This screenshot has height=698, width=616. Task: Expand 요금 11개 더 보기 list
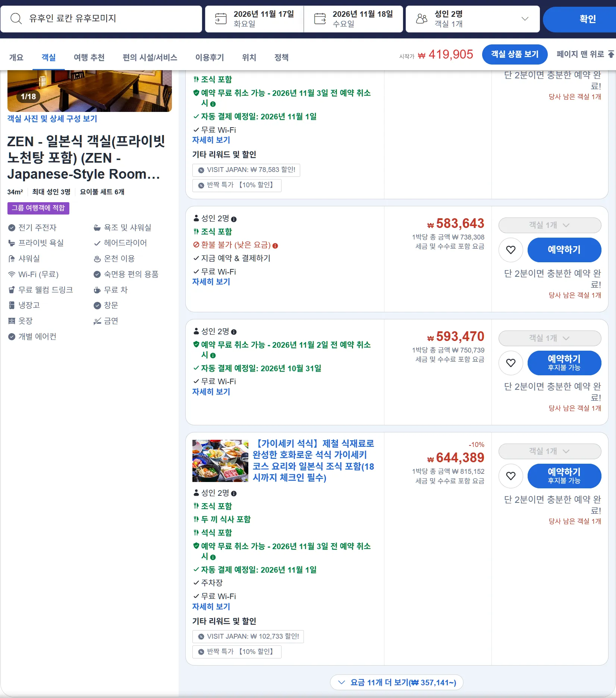[x=397, y=682]
